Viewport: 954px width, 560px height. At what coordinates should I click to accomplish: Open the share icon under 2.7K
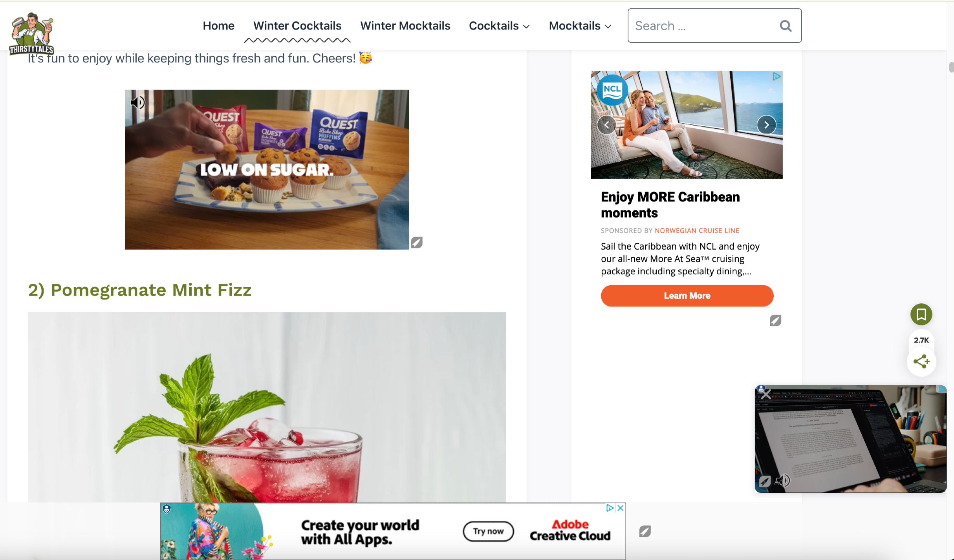point(921,361)
